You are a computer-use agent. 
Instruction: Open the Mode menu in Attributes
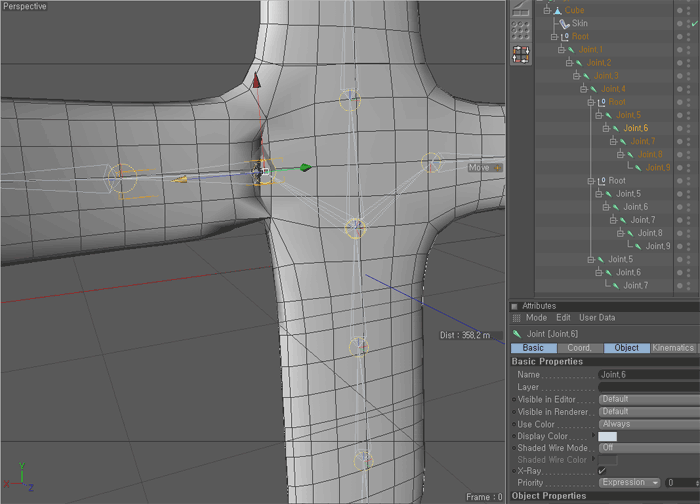tap(536, 318)
